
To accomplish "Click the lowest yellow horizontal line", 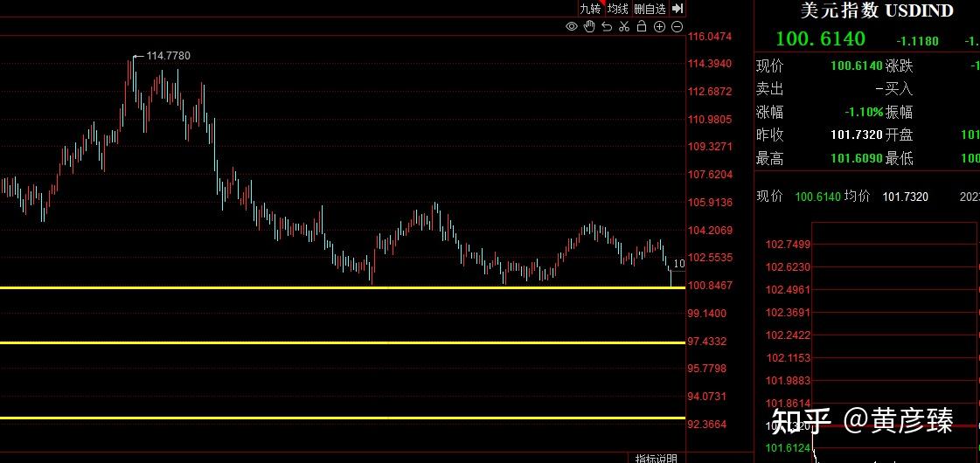I will coord(343,418).
